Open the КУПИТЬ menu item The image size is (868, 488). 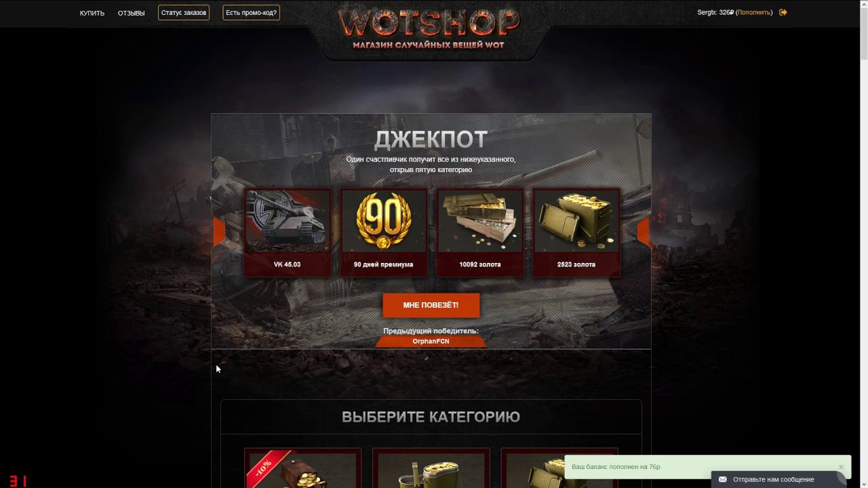click(x=92, y=13)
